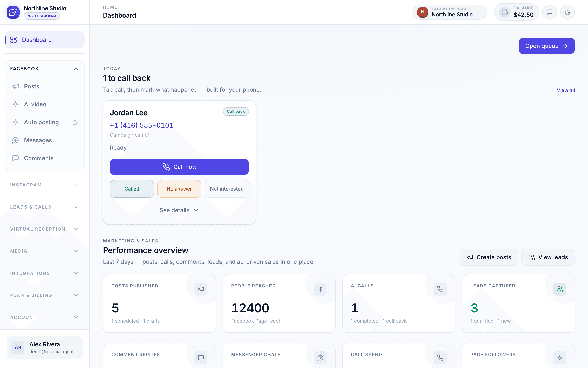Click the phone icon on AI Calls card
588x368 pixels.
[x=440, y=289]
